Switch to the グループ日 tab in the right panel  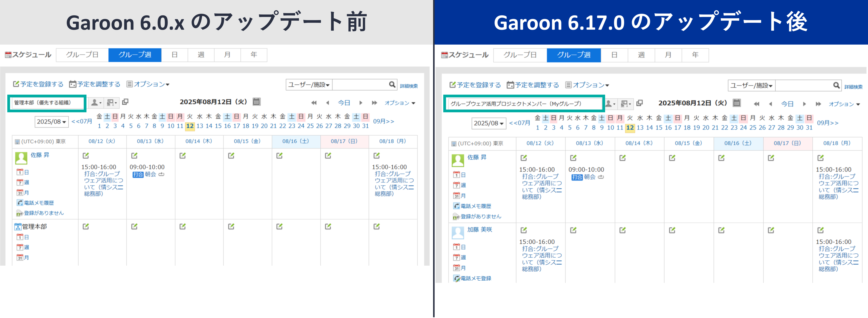[x=520, y=55]
